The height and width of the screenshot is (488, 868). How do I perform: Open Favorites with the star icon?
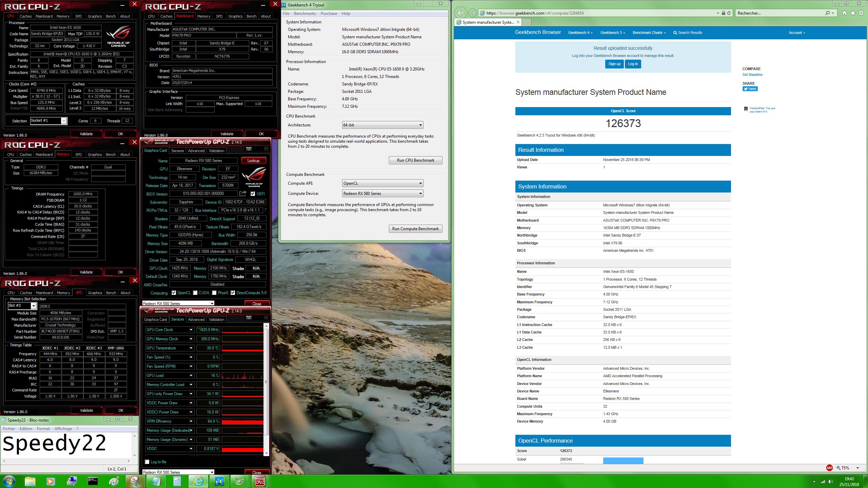853,13
